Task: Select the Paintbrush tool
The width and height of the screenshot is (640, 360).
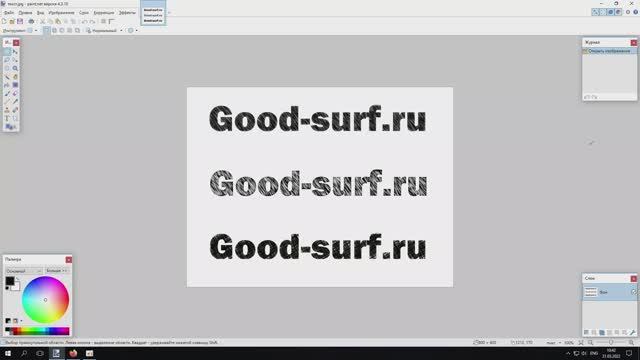Action: click(7, 93)
